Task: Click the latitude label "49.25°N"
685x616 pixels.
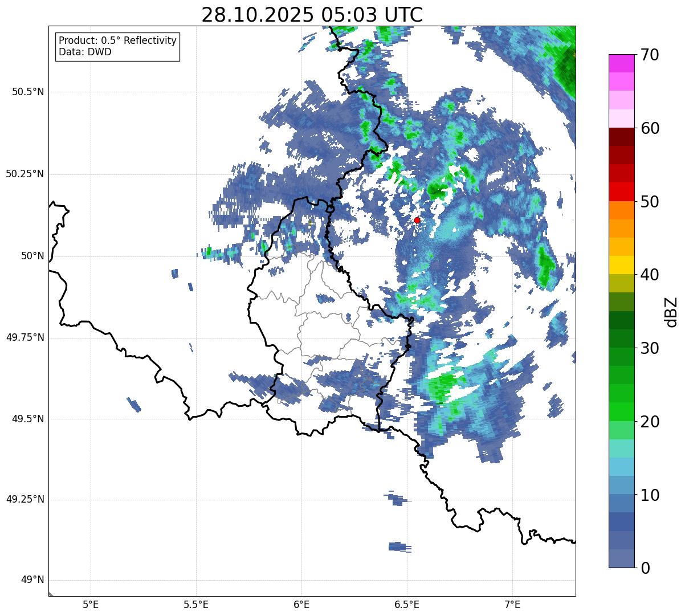Action: [25, 499]
